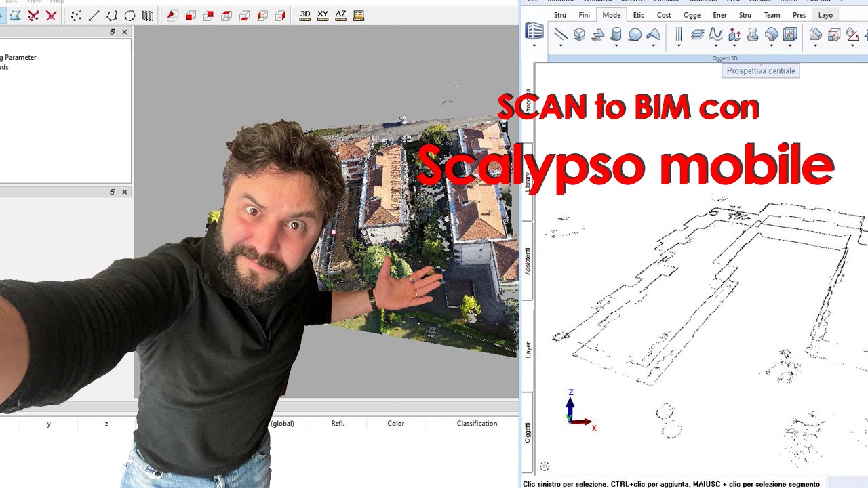Open dropdown under the 3D line tool

561,45
